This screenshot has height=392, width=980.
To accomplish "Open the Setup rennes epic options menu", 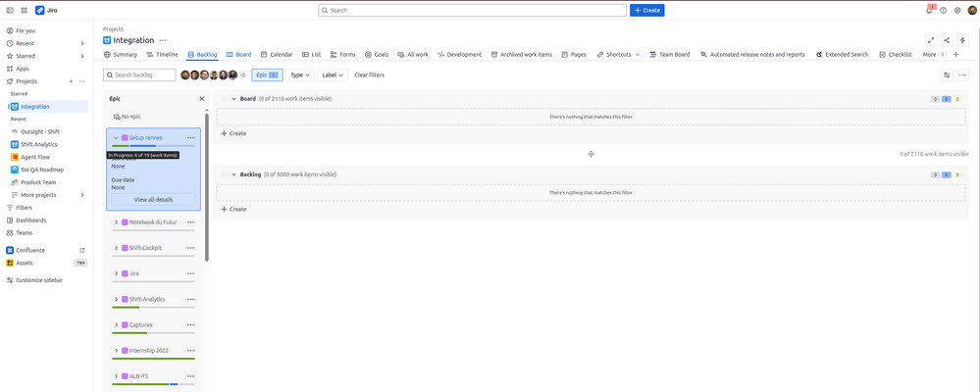I will (190, 137).
